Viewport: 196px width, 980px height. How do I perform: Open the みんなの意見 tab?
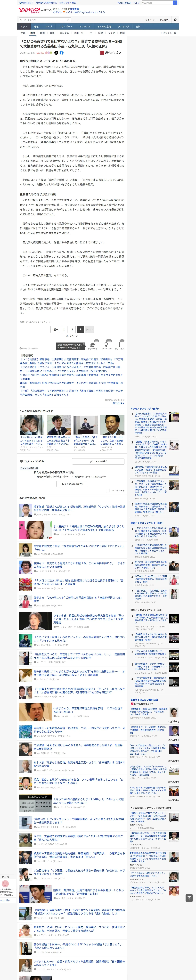click(x=104, y=27)
